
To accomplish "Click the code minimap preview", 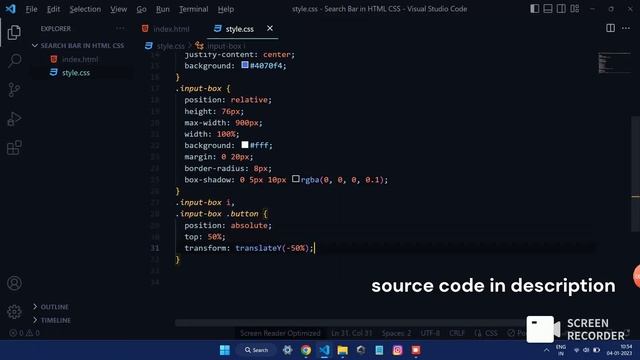I will [614, 63].
